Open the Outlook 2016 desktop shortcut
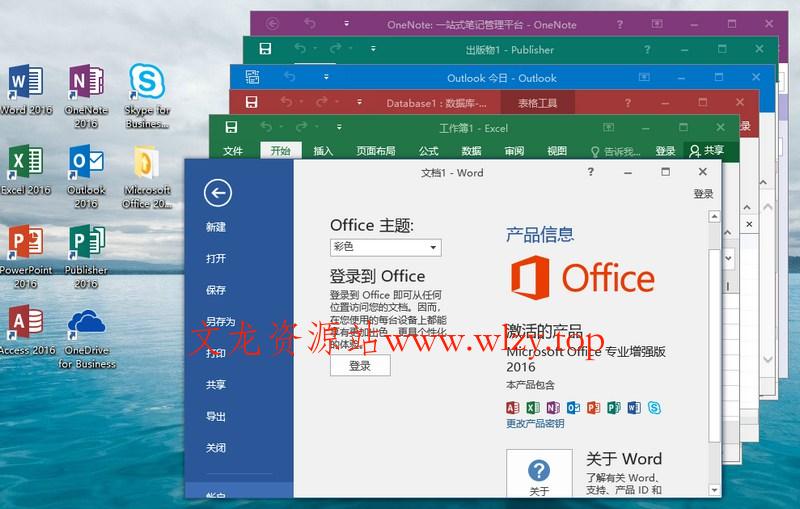The image size is (800, 509). click(86, 176)
